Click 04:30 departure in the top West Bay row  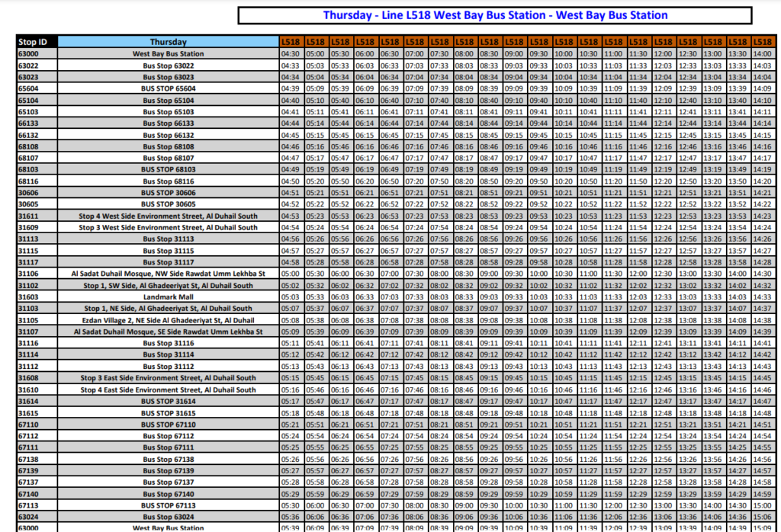[x=291, y=54]
